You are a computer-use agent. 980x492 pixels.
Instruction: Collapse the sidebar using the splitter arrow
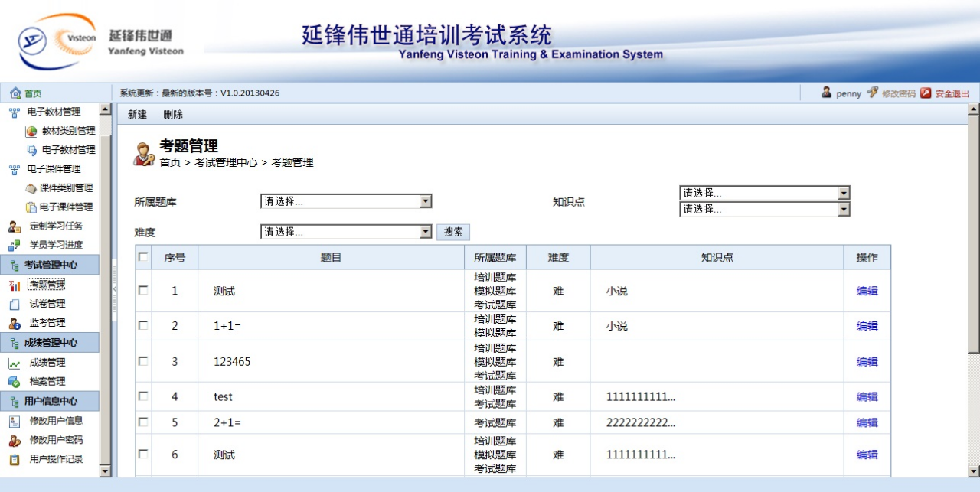click(115, 290)
